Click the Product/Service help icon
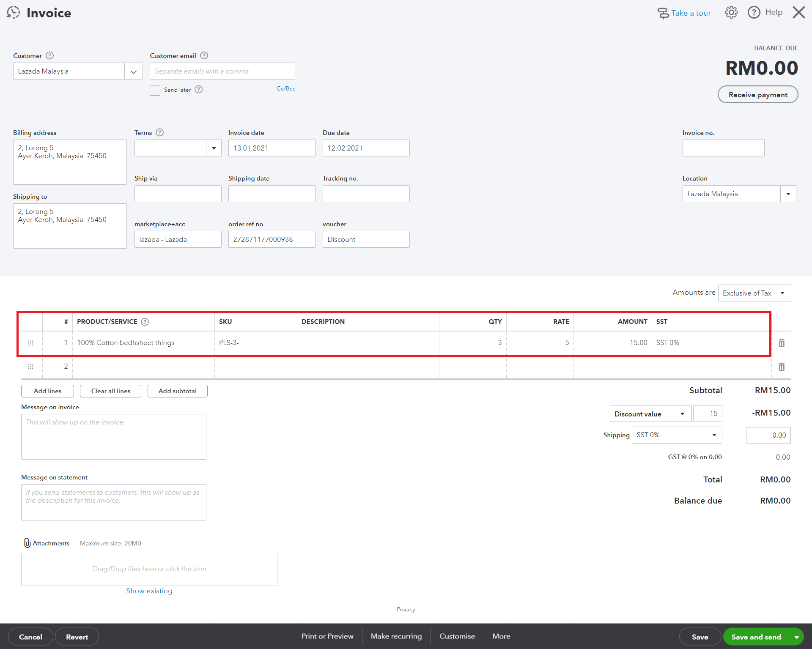The image size is (812, 649). click(x=145, y=322)
